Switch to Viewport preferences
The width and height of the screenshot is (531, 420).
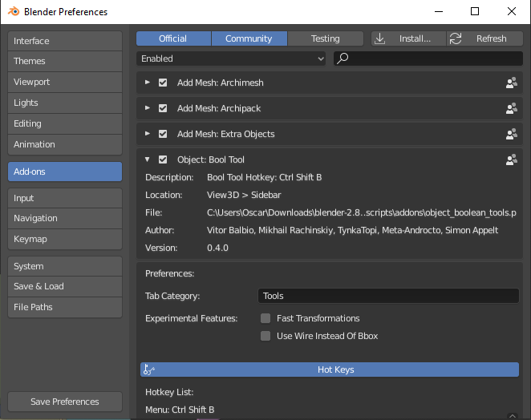coord(65,82)
